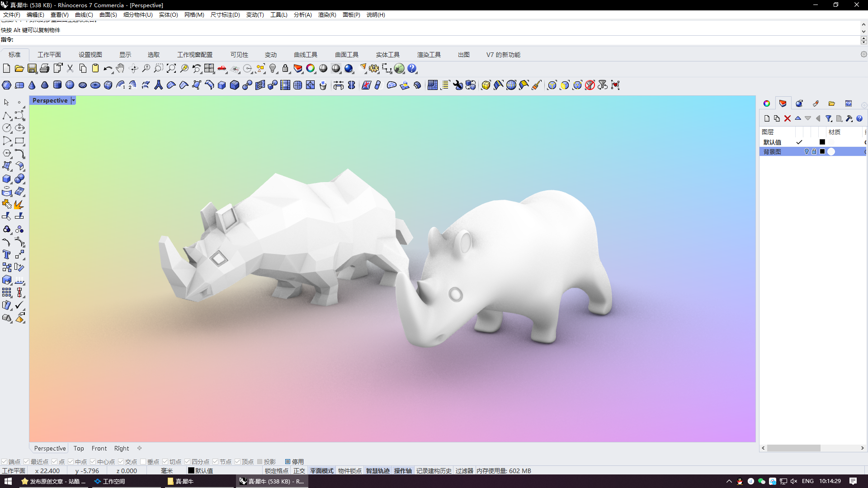
Task: Switch to the Front viewport tab
Action: click(x=99, y=448)
